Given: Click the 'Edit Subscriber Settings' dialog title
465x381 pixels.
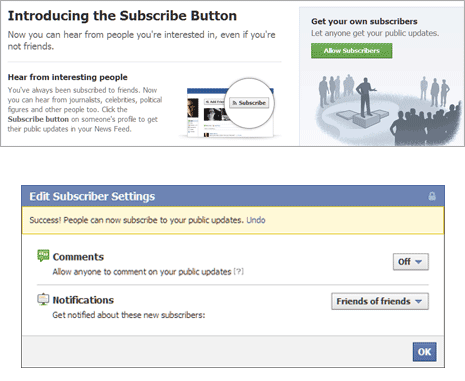Looking at the screenshot, I should pyautogui.click(x=92, y=196).
